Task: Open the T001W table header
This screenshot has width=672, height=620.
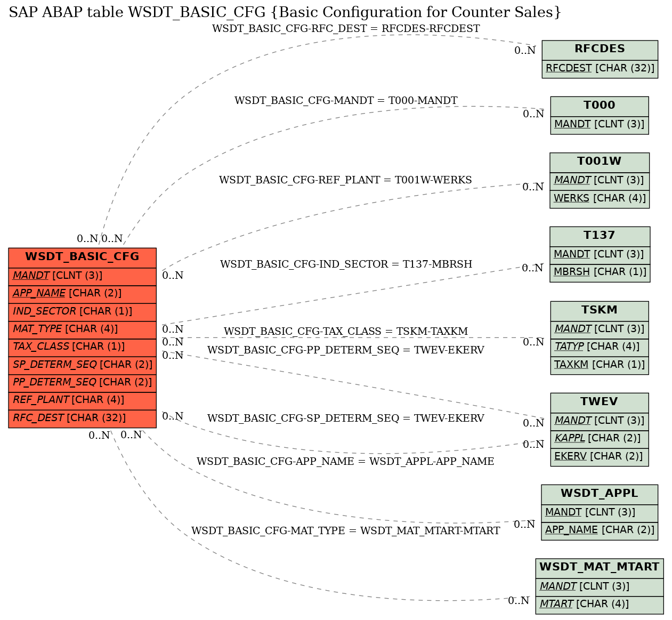Action: click(600, 162)
